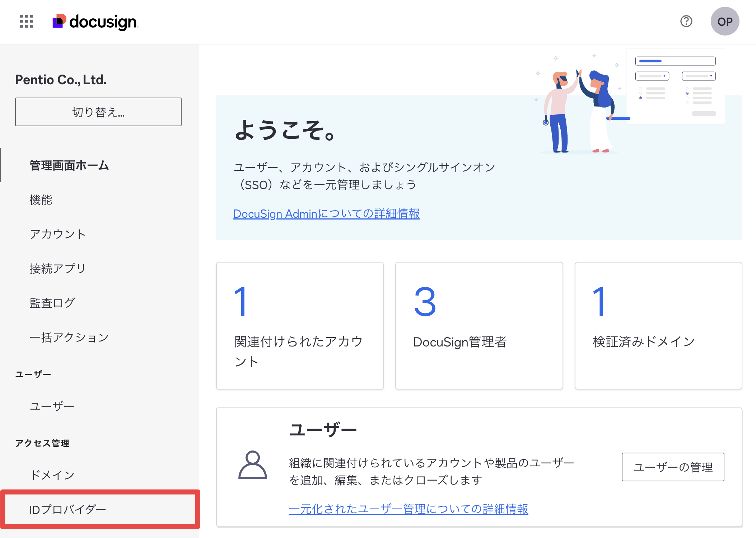Select 管理画面ホーム in the sidebar
This screenshot has width=756, height=538.
click(69, 165)
